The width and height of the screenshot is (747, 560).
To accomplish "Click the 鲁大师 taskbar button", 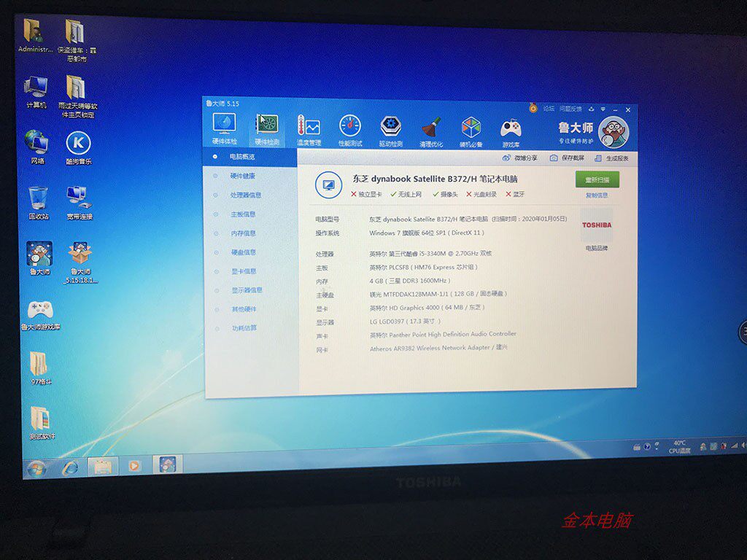I will click(167, 464).
